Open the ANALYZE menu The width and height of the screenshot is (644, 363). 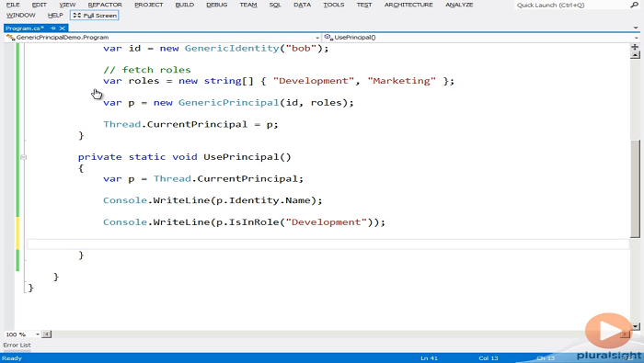click(459, 5)
